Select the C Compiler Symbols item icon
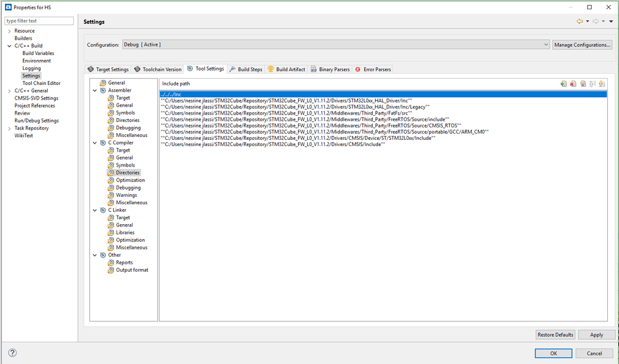Viewport: 619px width, 364px height. pos(111,165)
